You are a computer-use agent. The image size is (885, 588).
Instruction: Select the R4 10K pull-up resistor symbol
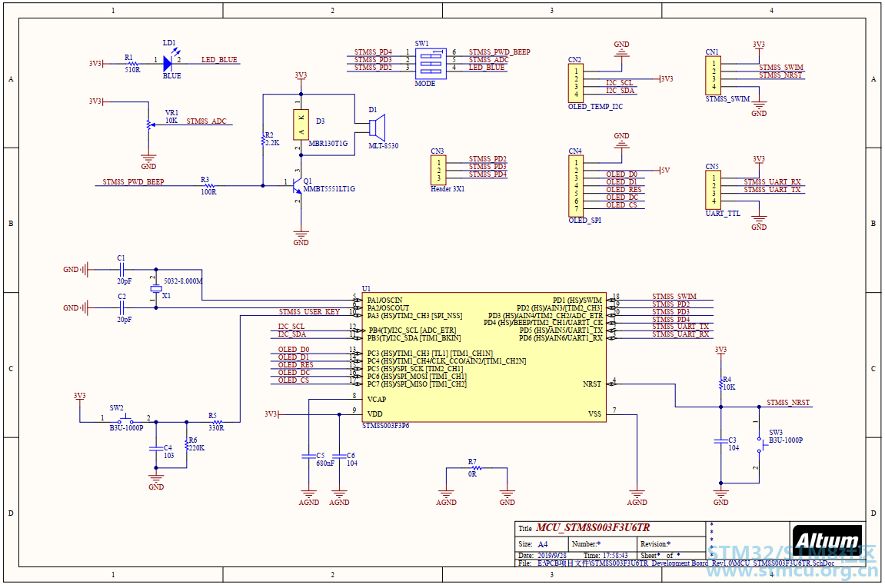click(720, 384)
